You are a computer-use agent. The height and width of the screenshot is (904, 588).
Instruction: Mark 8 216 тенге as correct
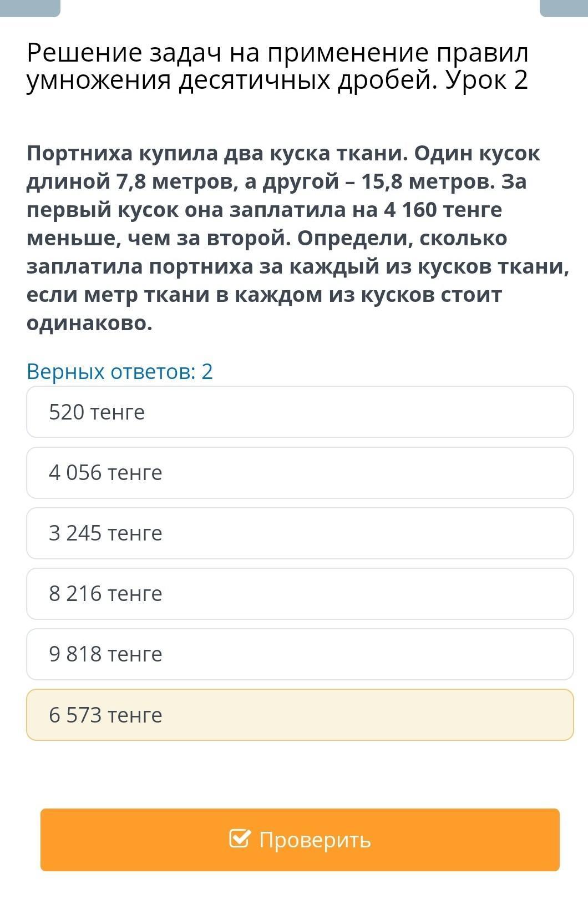300,593
